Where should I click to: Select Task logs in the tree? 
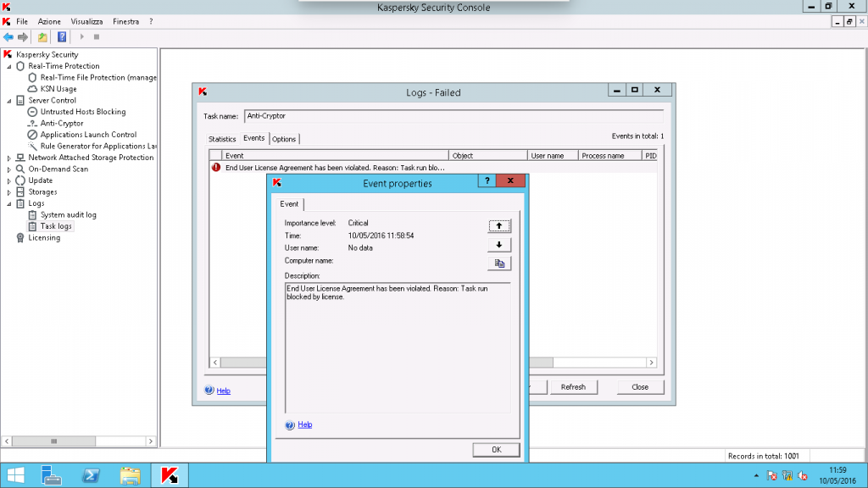(x=56, y=226)
